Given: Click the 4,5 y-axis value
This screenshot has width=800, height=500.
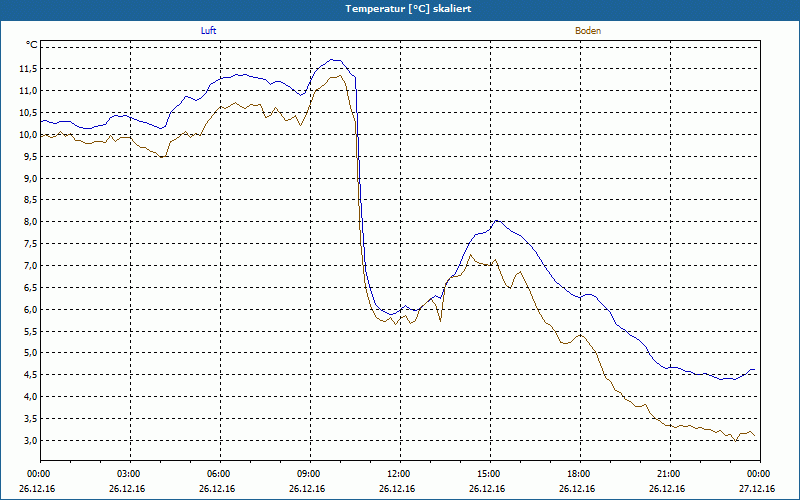Looking at the screenshot, I should click(30, 375).
